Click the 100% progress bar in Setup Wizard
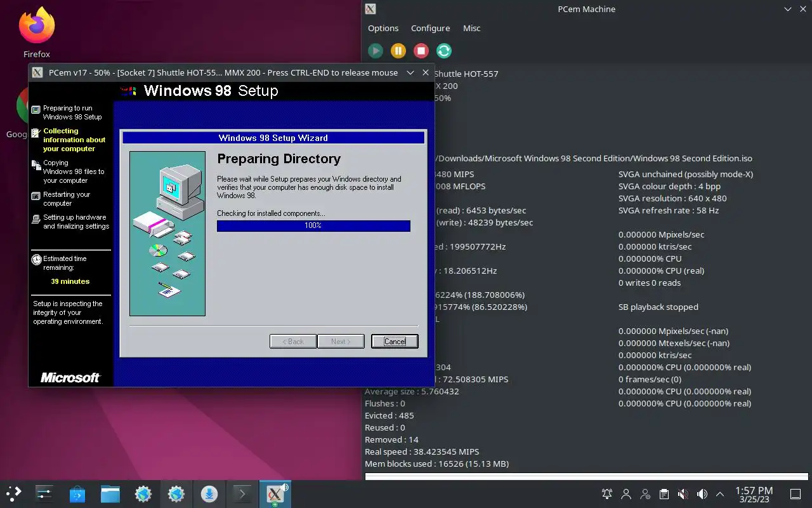Viewport: 812px width, 508px height. point(313,225)
